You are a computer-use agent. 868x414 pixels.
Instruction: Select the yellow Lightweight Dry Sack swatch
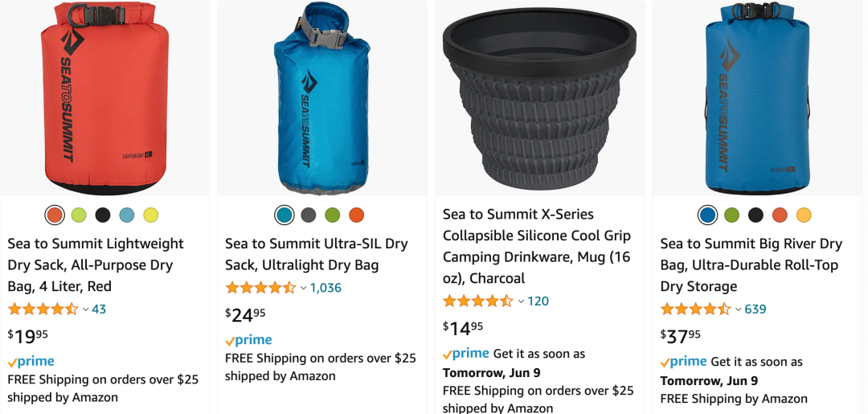pos(151,215)
